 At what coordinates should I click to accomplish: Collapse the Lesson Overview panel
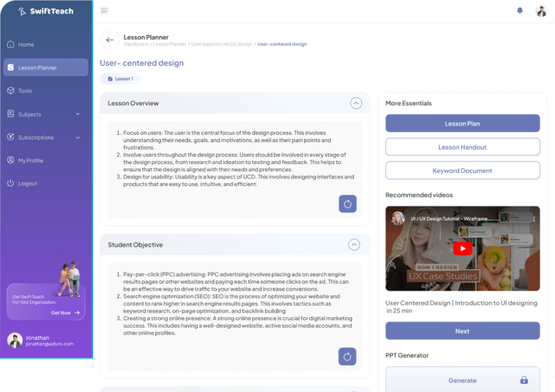point(356,103)
